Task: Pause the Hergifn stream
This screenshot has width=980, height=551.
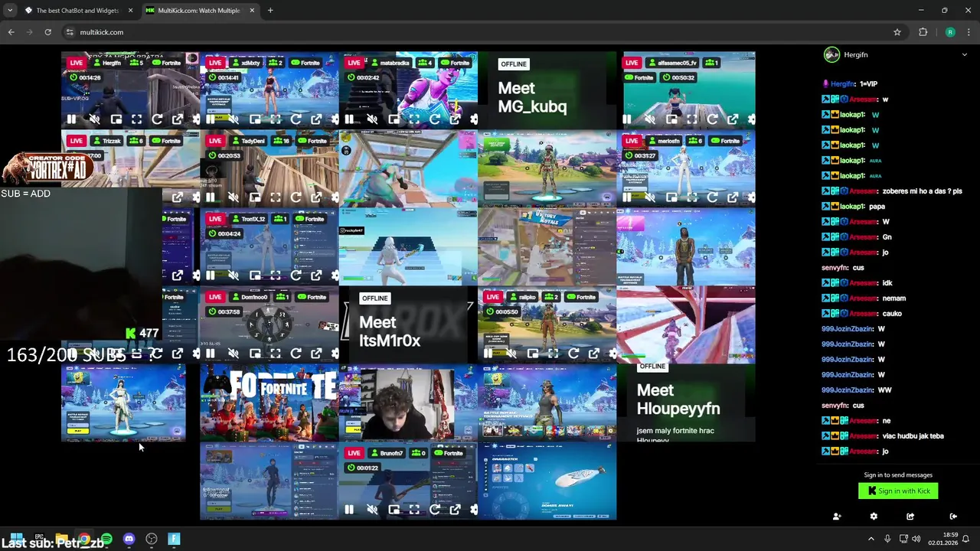Action: 71,119
